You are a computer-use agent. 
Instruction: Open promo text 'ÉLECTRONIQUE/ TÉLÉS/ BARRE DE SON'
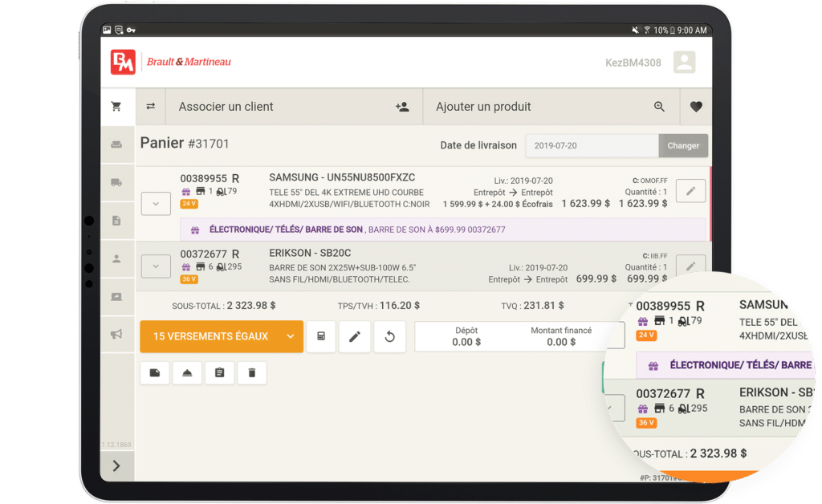[287, 230]
